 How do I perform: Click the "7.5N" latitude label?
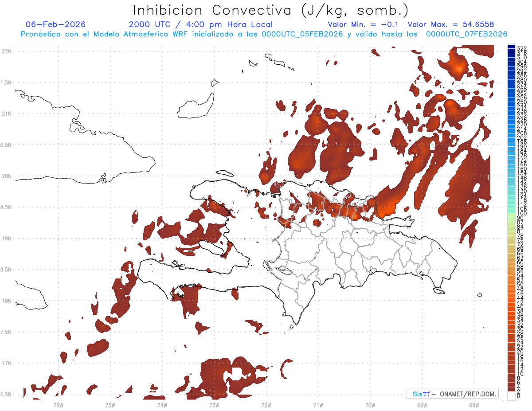click(7, 332)
